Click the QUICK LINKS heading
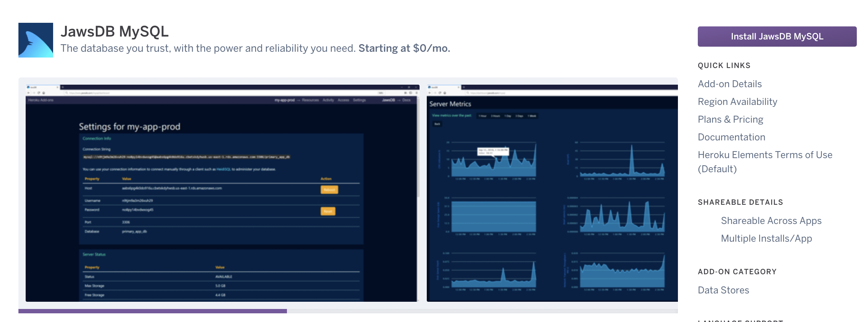The image size is (868, 322). 724,65
